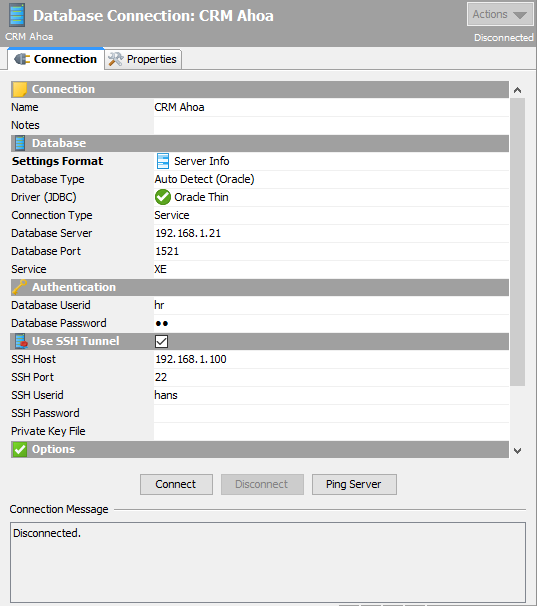
Task: Click the yellow note icon in Connection header
Action: 20,89
